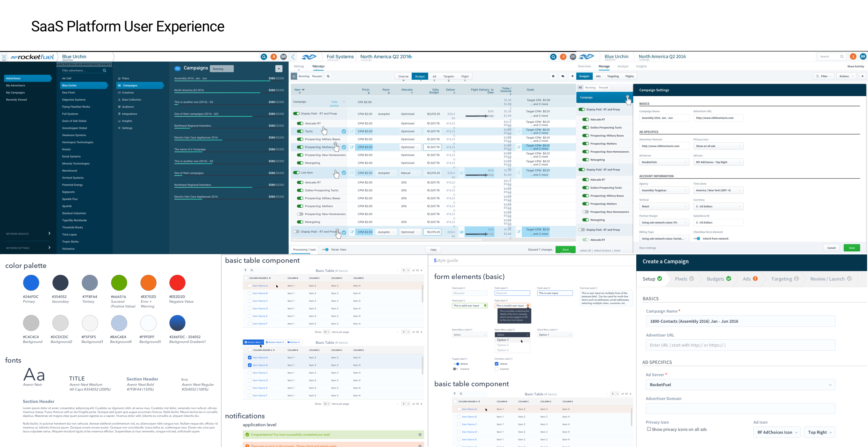Image resolution: width=868 pixels, height=447 pixels.
Task: Open Data Collection in the Blue Urchin menu
Action: [x=130, y=100]
